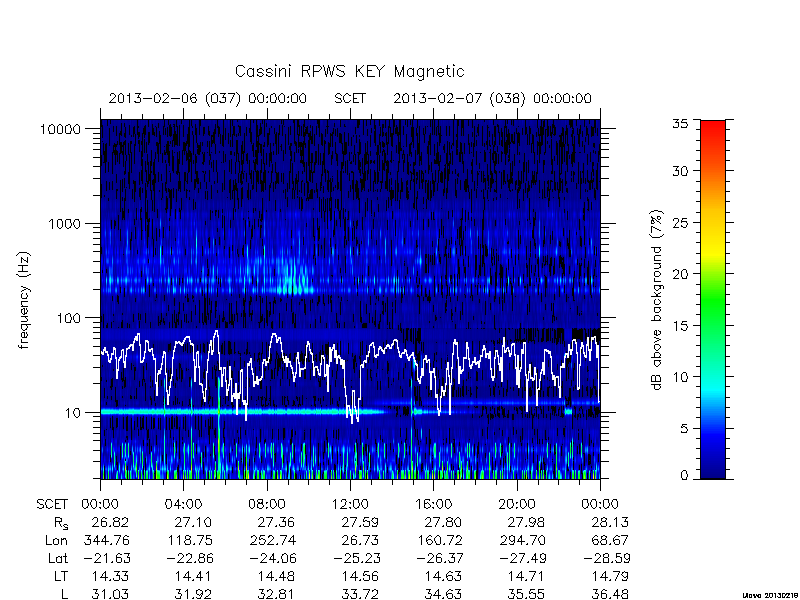Click the '1000' frequency axis label
The image size is (800, 600).
(x=65, y=224)
